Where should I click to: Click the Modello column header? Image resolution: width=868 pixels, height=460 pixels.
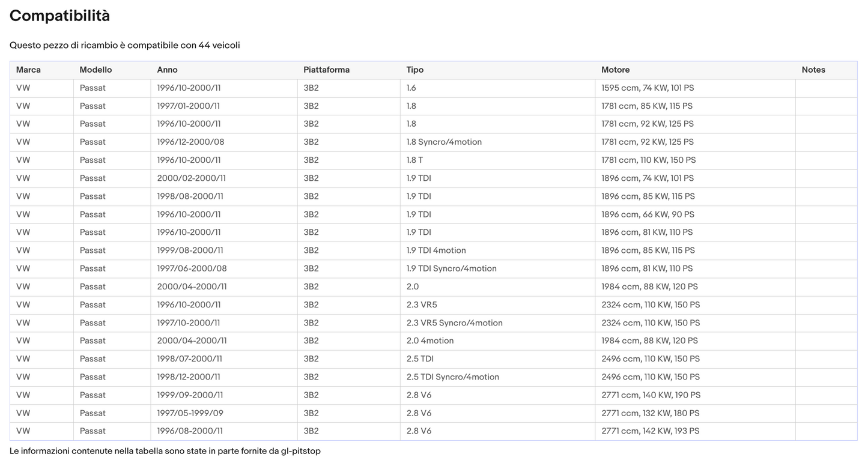pyautogui.click(x=96, y=70)
